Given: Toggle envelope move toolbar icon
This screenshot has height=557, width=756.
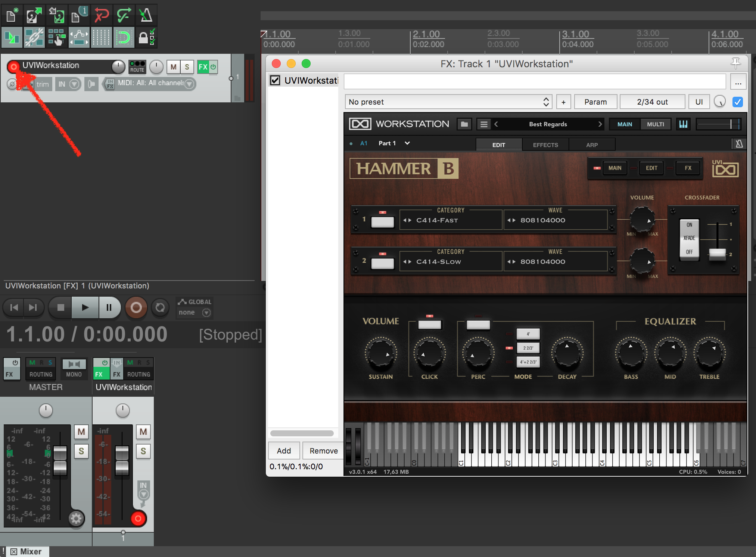Looking at the screenshot, I should [x=79, y=37].
